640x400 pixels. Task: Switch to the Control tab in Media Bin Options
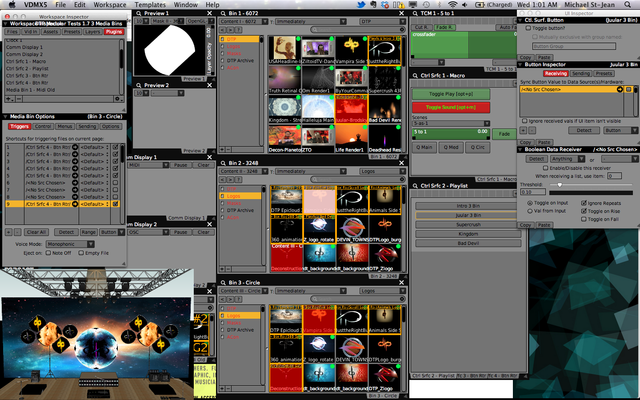43,126
